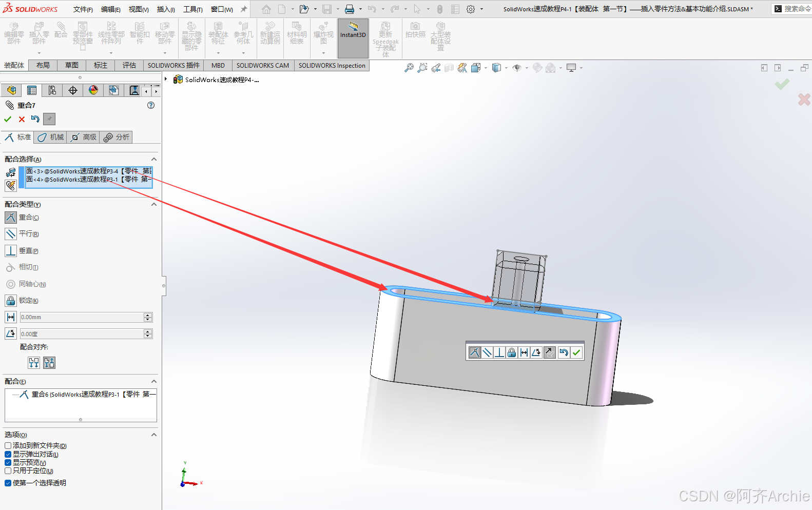Uncheck 显示弹出对话 option
Viewport: 812px width, 510px height.
coord(8,454)
